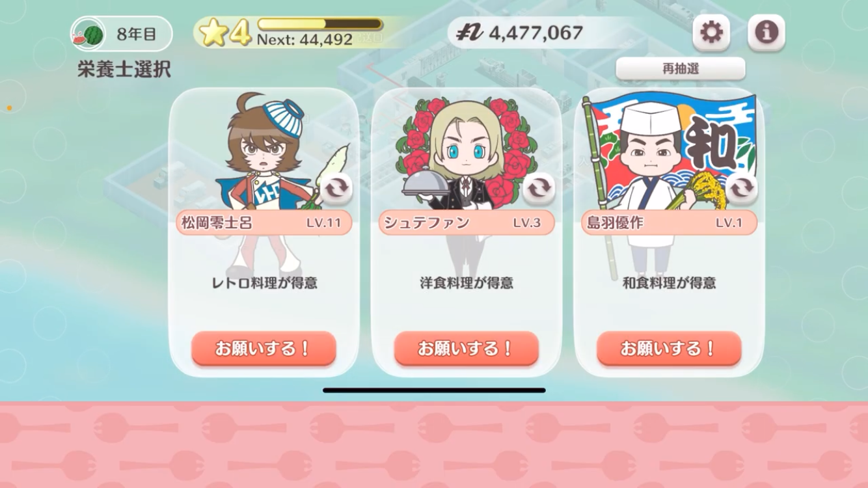Swap nutritionist on 松岡零士呂 card
The image size is (868, 488).
(x=336, y=189)
